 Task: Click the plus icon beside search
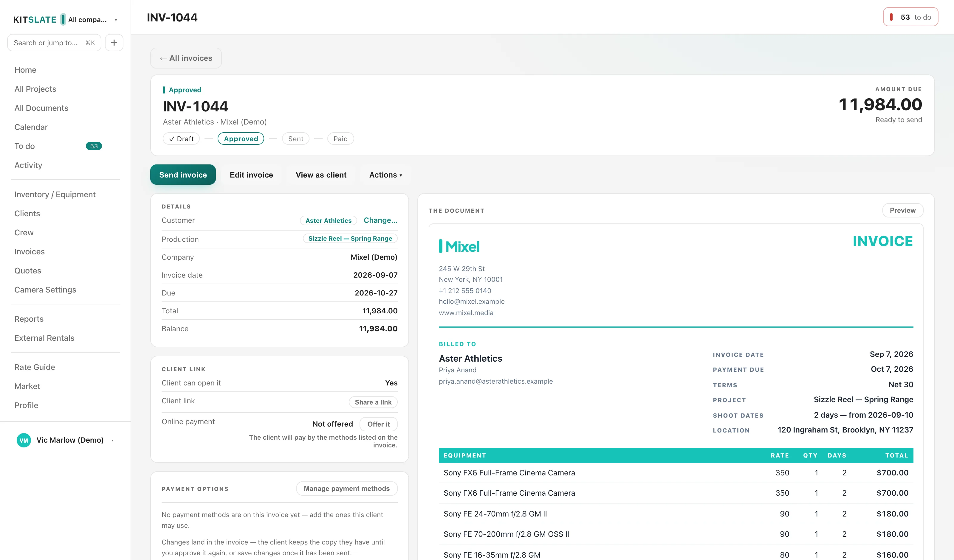tap(114, 42)
